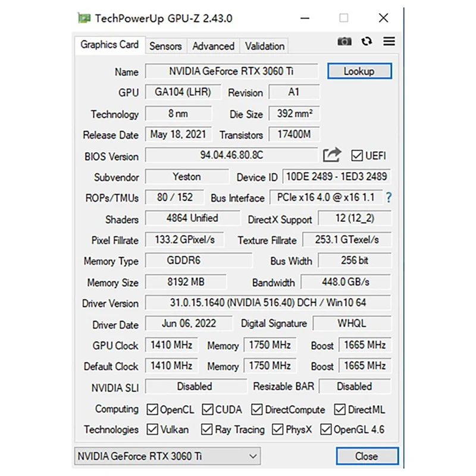Select the Graphics Card tab
Image resolution: width=476 pixels, height=476 pixels.
[109, 45]
